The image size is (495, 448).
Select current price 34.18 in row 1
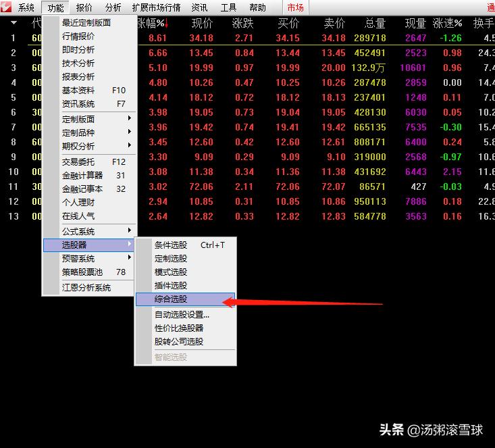(201, 38)
